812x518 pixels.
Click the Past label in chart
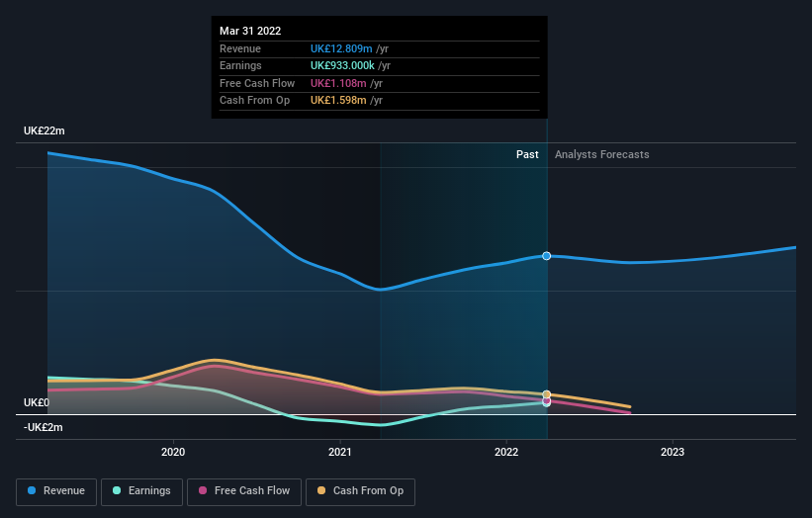tap(527, 155)
